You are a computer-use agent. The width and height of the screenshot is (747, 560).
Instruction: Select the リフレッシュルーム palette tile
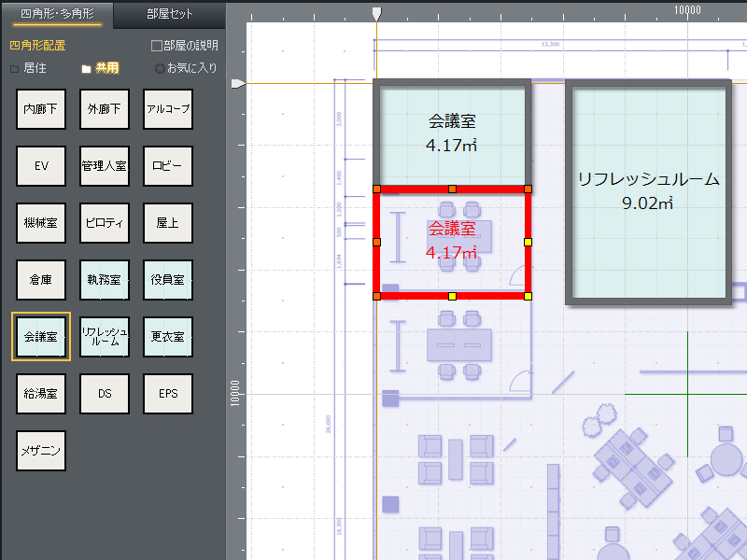pos(104,336)
